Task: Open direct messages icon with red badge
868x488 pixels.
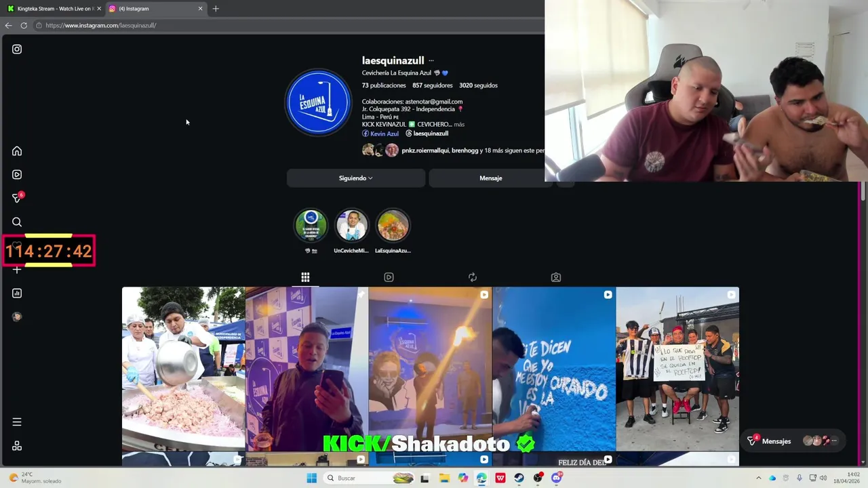Action: [x=18, y=198]
